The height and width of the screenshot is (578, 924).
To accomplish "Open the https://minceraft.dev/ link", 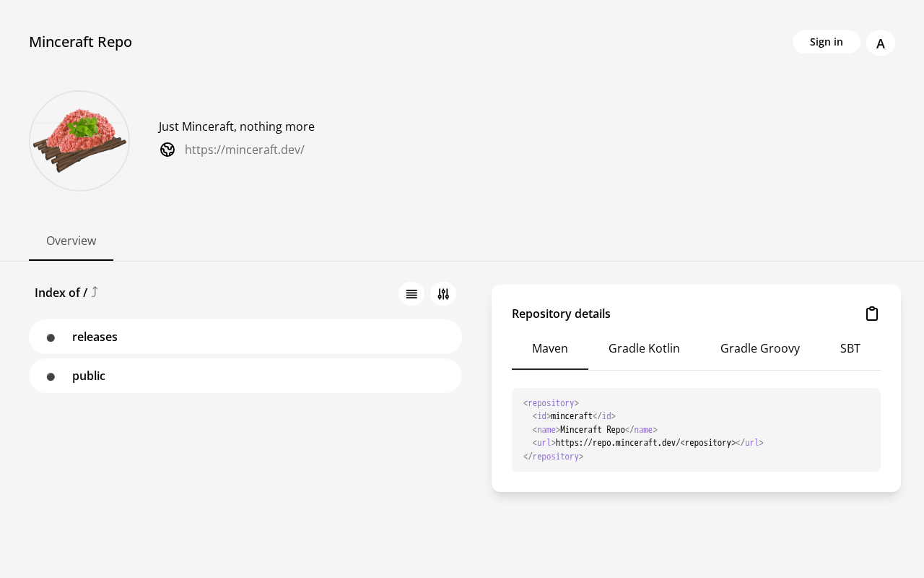I will [245, 150].
